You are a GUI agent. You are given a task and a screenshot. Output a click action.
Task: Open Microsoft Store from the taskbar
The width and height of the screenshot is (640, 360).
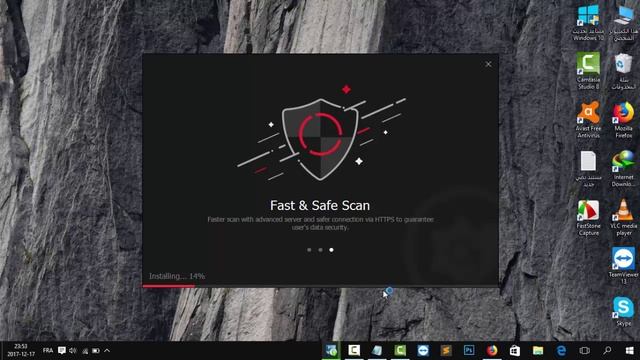tap(515, 351)
